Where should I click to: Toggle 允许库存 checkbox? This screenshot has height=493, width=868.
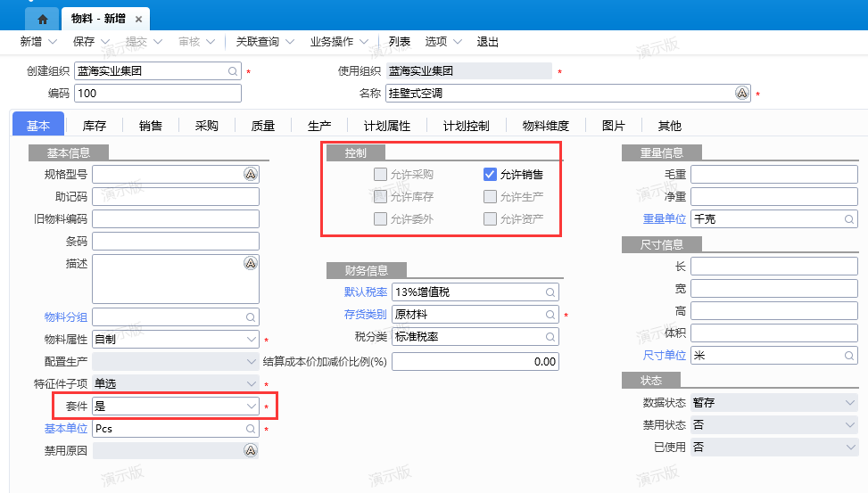point(380,196)
